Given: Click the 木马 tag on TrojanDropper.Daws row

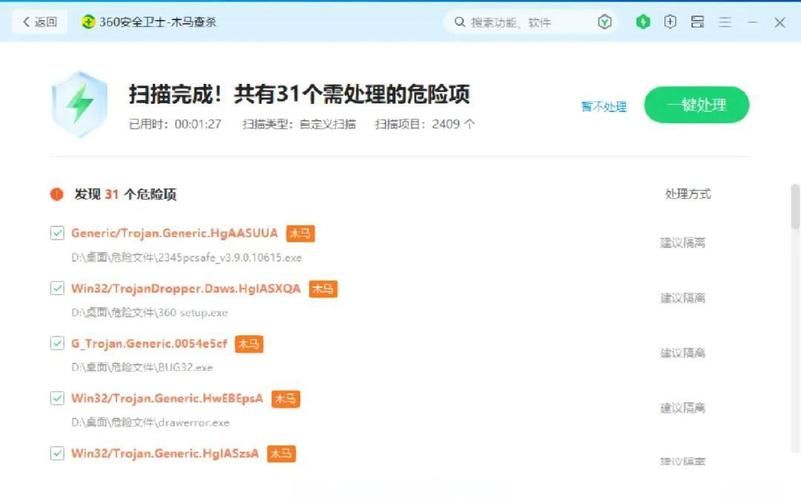Looking at the screenshot, I should click(x=323, y=289).
